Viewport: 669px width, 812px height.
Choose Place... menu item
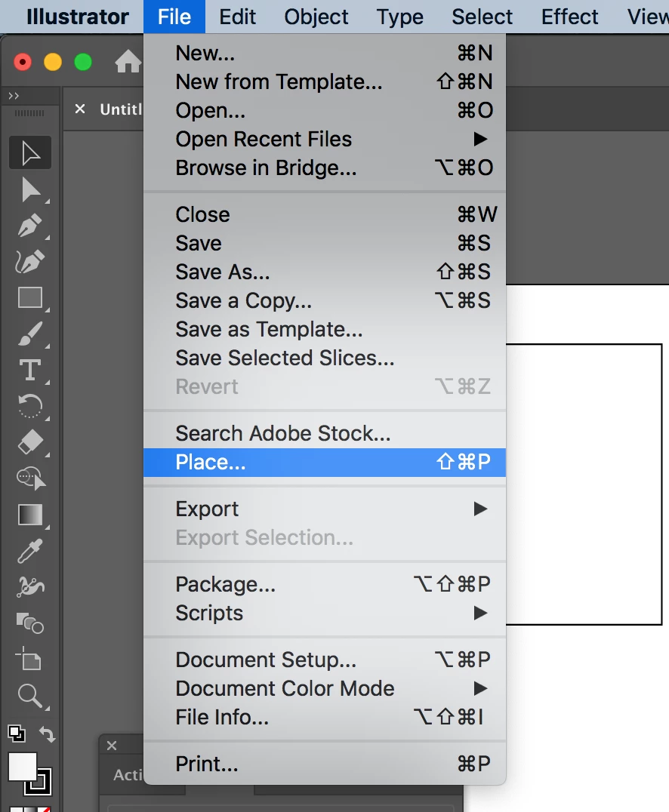(x=325, y=462)
